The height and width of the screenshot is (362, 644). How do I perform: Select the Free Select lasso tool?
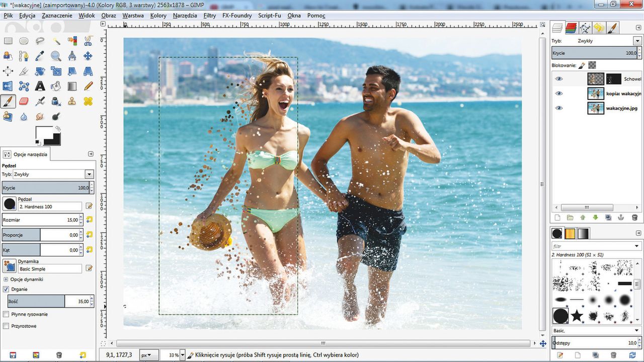click(x=40, y=41)
